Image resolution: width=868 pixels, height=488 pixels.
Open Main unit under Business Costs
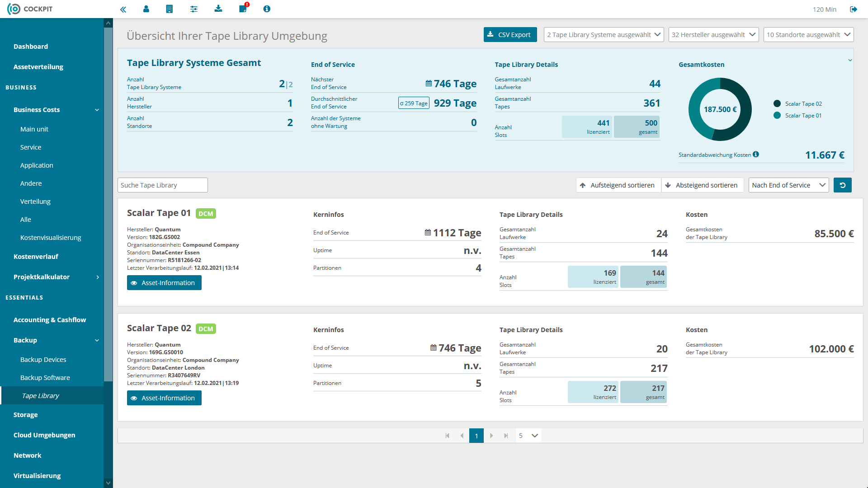point(34,129)
